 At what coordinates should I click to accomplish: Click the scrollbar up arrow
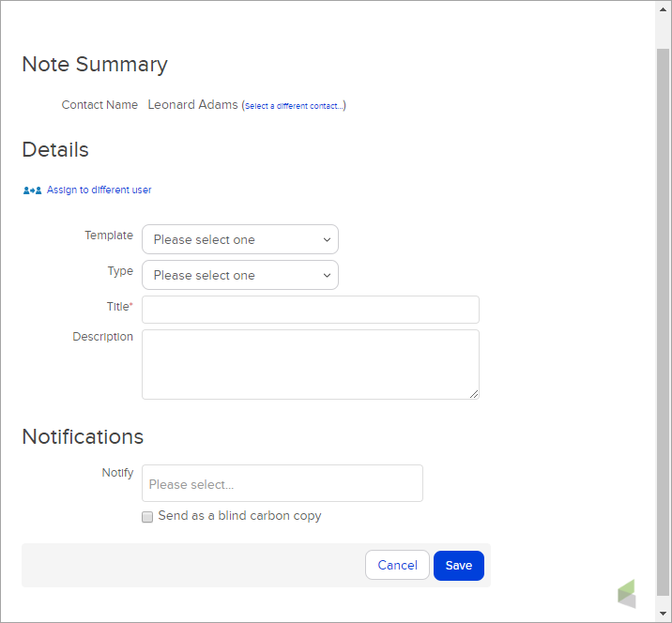click(x=663, y=9)
